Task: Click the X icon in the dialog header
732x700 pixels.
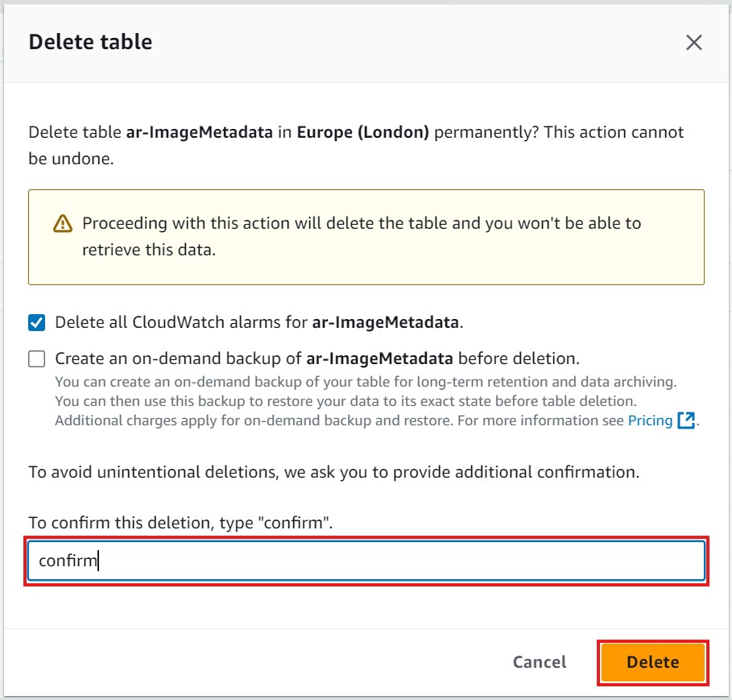Action: 694,43
